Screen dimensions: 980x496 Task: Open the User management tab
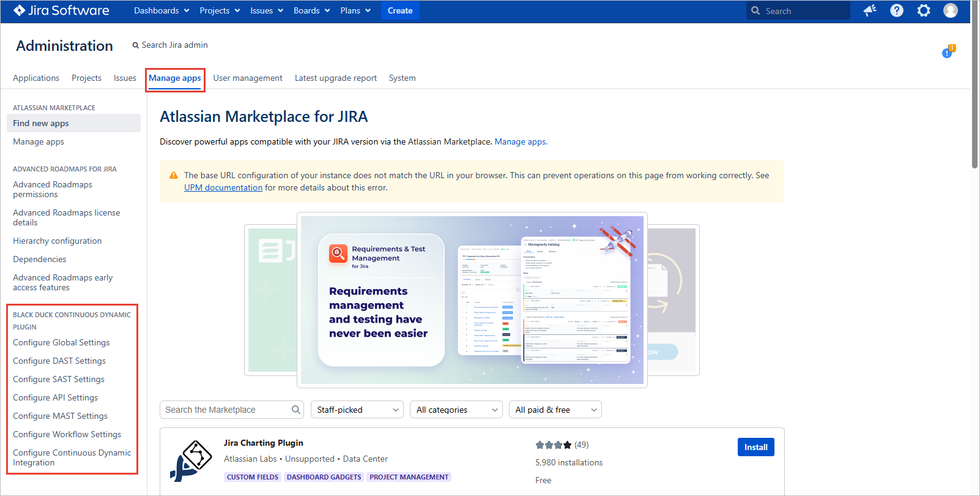point(248,78)
